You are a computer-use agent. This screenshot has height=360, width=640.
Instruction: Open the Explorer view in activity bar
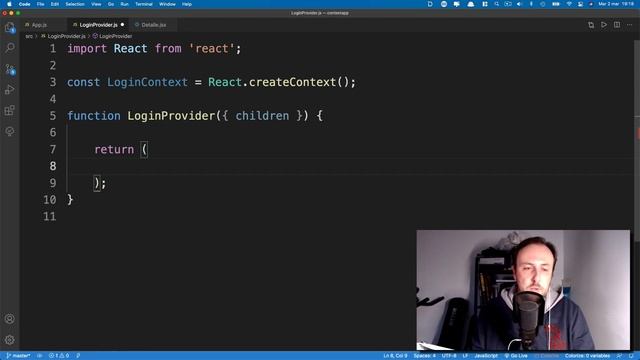[x=10, y=28]
